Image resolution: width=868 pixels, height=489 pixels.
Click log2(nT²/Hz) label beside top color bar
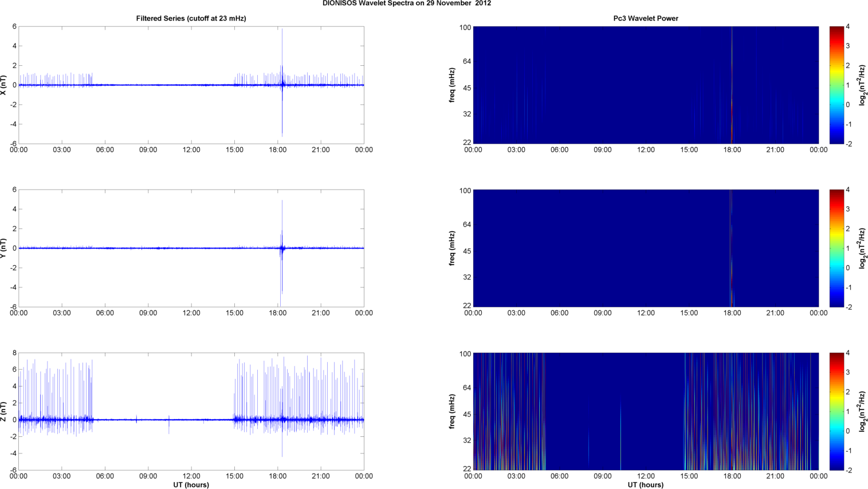pyautogui.click(x=863, y=85)
